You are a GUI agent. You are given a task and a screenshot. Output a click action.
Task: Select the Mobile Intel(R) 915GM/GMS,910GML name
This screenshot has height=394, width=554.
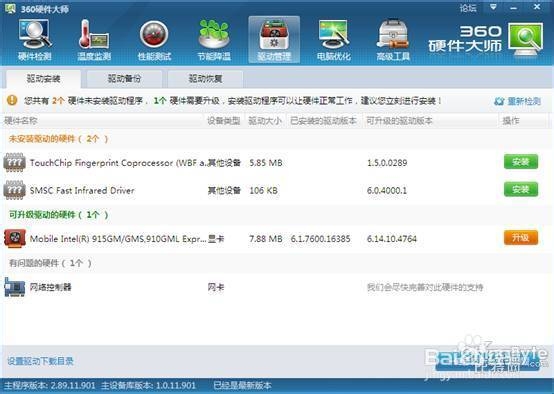tap(118, 239)
